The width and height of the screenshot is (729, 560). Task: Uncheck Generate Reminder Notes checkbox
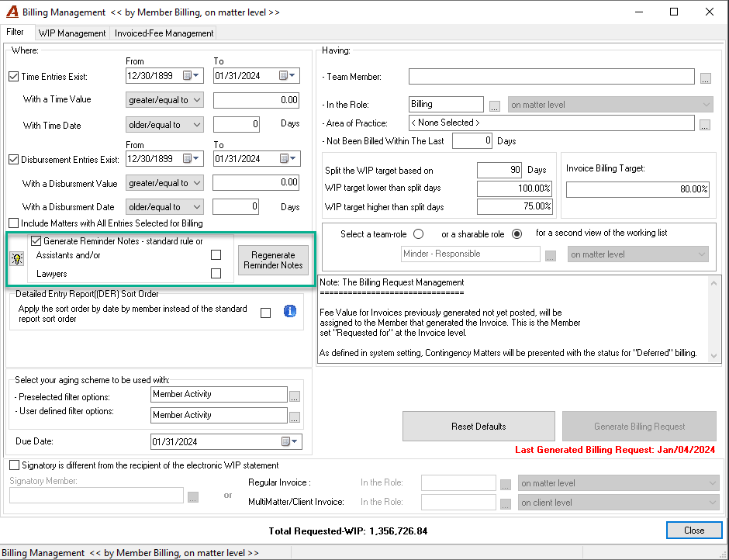pos(36,241)
